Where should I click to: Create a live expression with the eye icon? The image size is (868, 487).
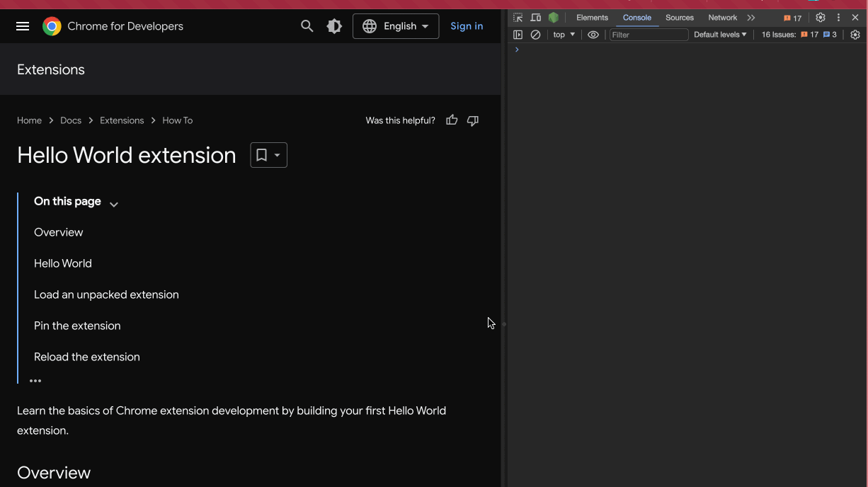tap(593, 34)
